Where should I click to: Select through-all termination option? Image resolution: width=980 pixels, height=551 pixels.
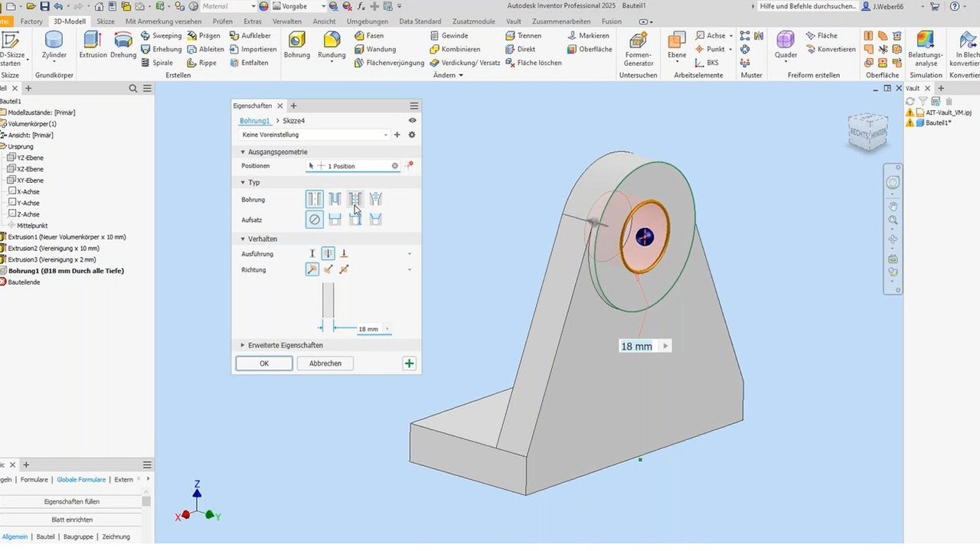(x=328, y=253)
